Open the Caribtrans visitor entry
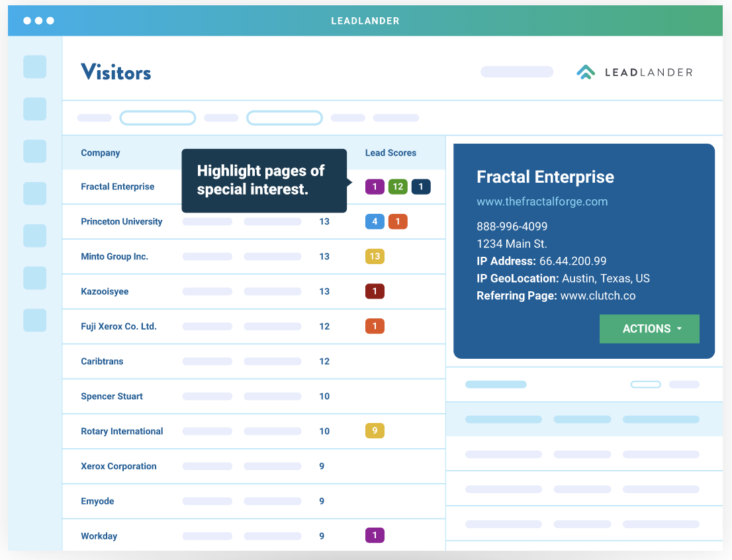 (x=102, y=361)
